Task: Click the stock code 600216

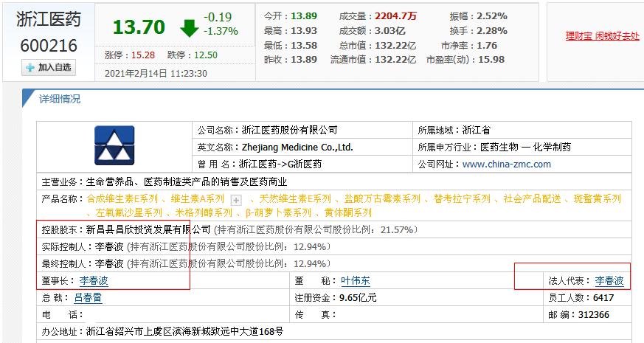Action: coord(49,45)
